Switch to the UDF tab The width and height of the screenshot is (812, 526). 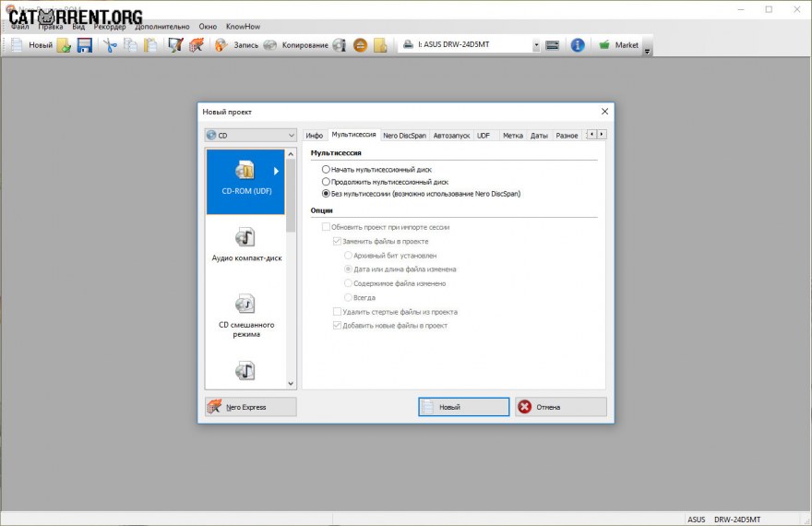tap(484, 136)
